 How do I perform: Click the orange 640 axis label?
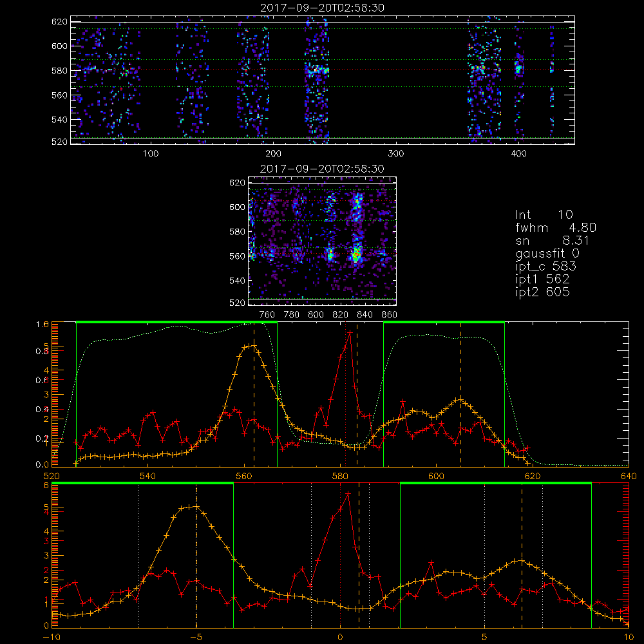pyautogui.click(x=629, y=476)
